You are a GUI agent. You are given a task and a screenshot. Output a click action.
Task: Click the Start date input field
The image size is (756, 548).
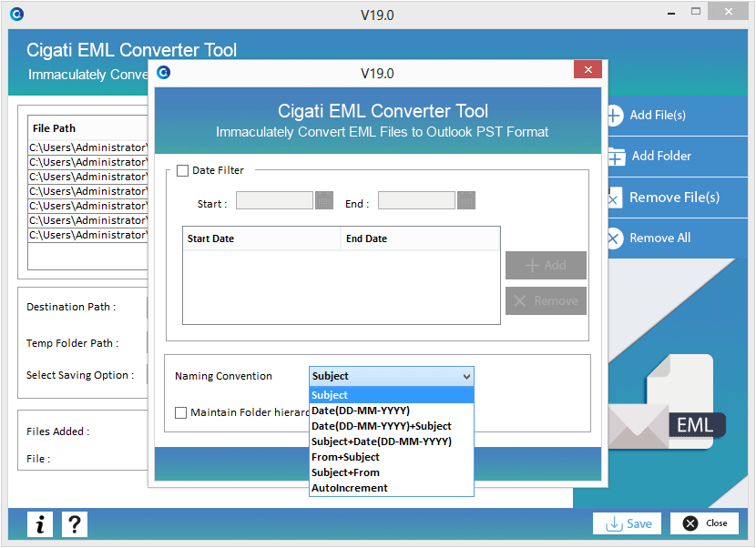[x=274, y=200]
